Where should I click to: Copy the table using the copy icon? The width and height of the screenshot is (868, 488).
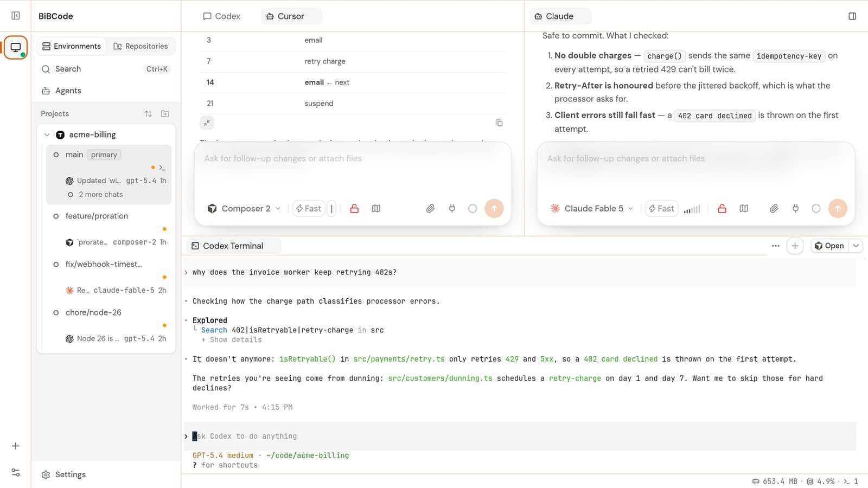[x=499, y=123]
